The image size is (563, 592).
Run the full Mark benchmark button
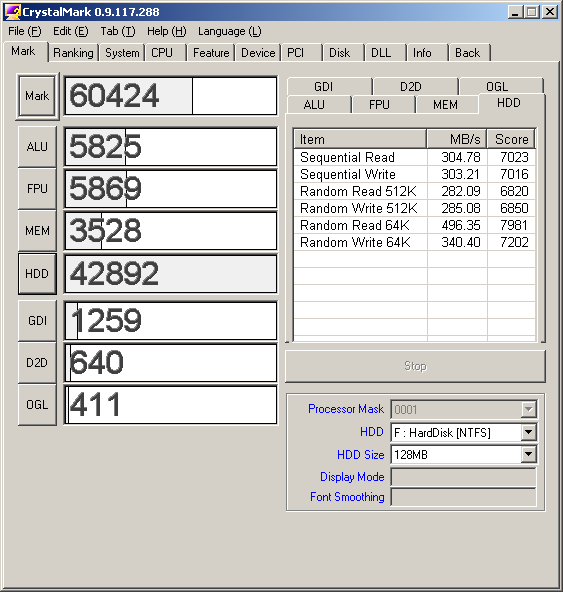[37, 96]
